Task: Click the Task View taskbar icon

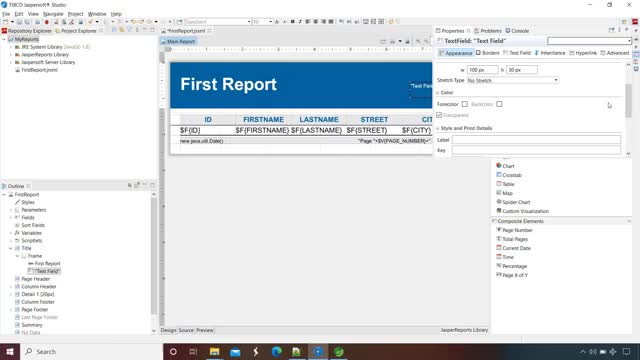Action: coord(193,351)
